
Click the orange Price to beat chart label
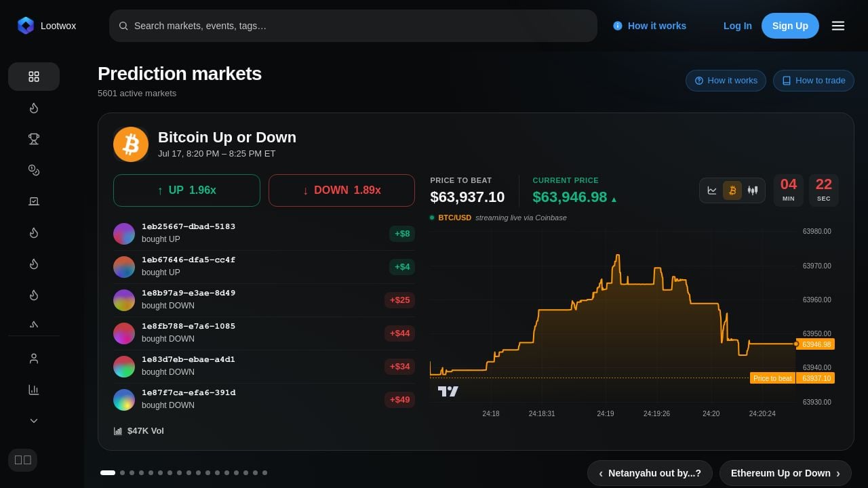click(x=772, y=378)
